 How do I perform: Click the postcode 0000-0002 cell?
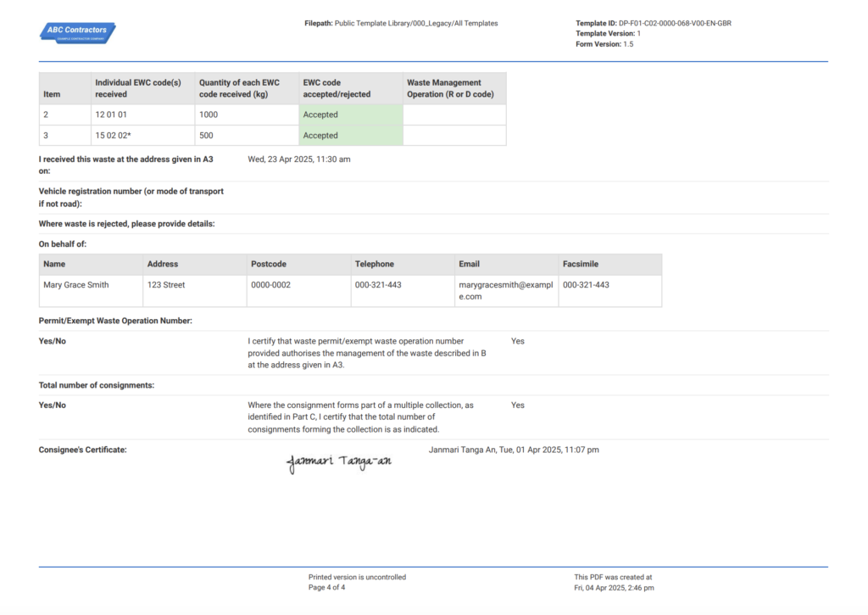270,285
